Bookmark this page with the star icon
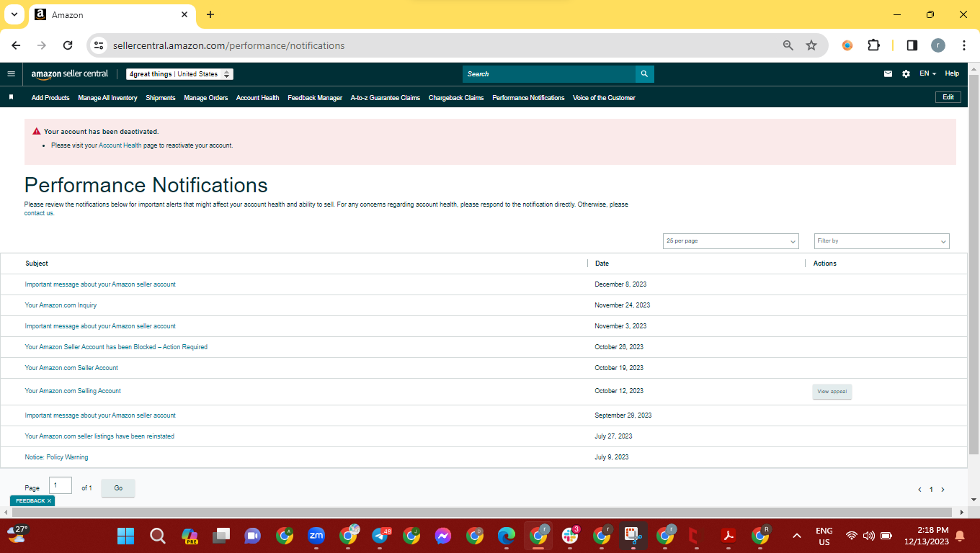 point(811,45)
